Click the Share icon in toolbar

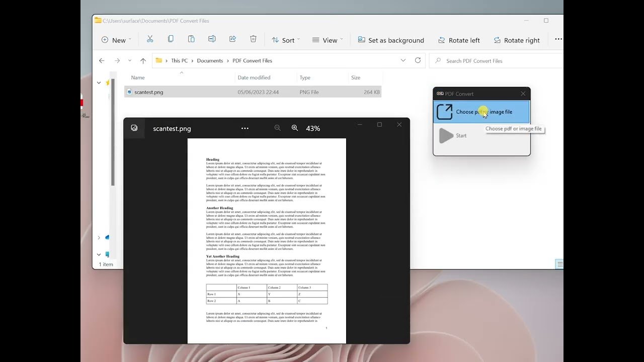pos(232,40)
